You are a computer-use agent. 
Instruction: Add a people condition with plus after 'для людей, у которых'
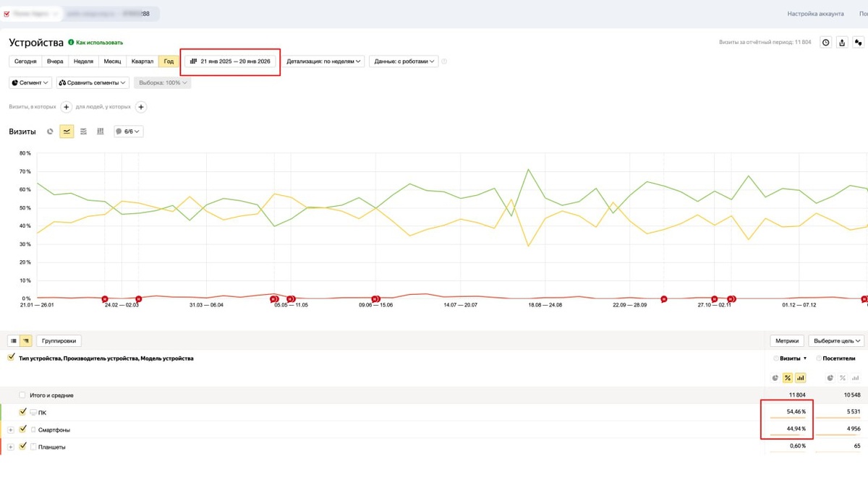pos(141,107)
